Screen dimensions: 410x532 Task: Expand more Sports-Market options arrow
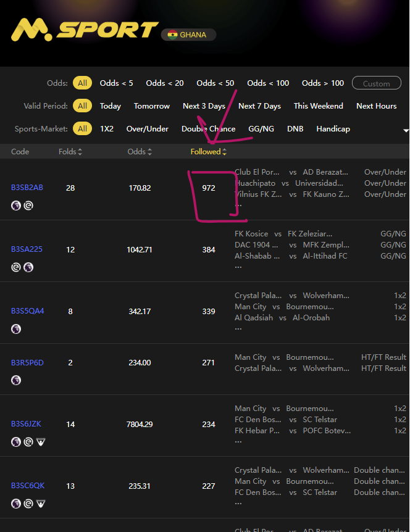pos(406,130)
